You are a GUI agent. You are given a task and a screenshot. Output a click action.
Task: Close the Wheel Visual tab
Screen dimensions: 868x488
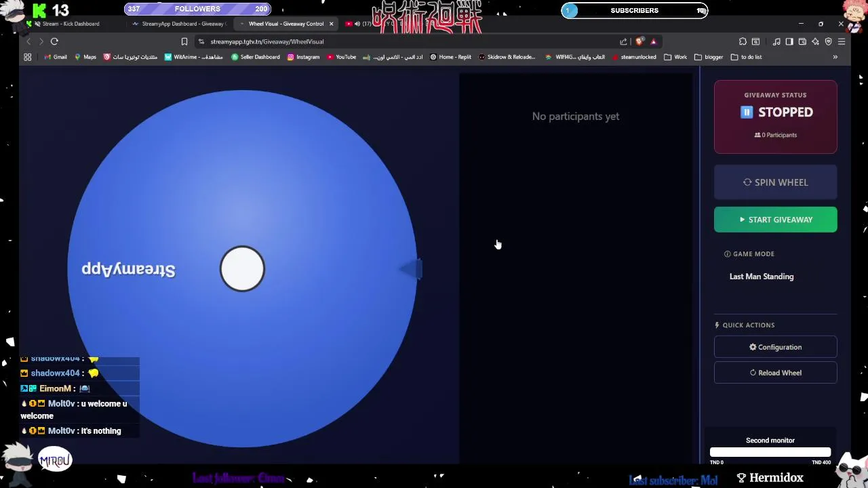331,24
